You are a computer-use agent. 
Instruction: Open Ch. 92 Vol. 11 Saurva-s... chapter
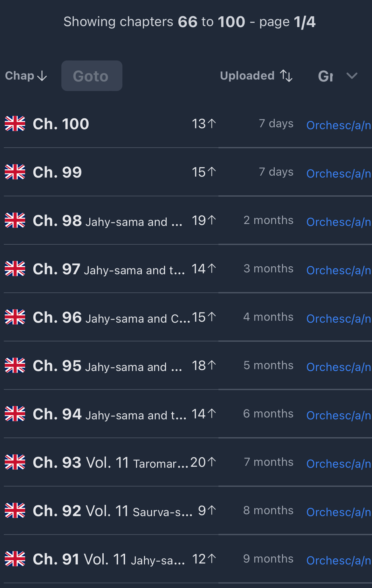[113, 511]
